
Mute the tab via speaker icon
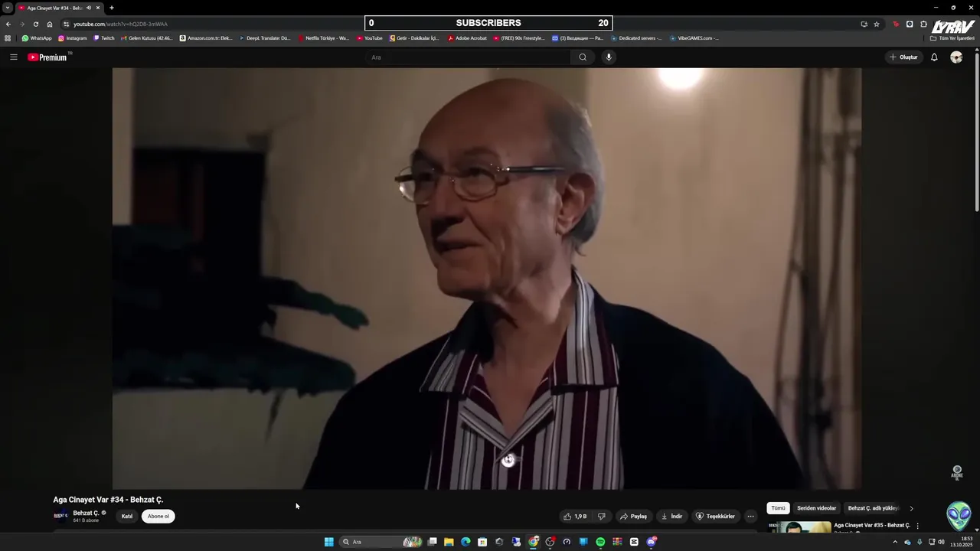(x=89, y=8)
